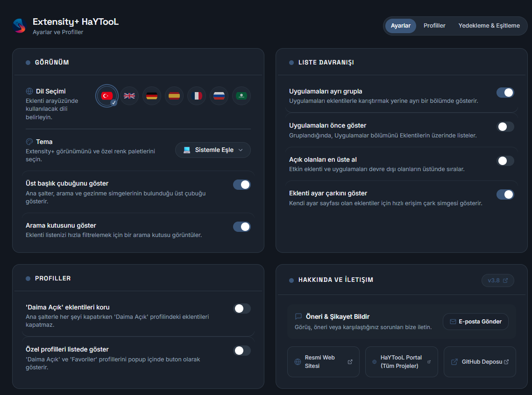Choose the German flag language
The height and width of the screenshot is (395, 532).
pos(152,96)
